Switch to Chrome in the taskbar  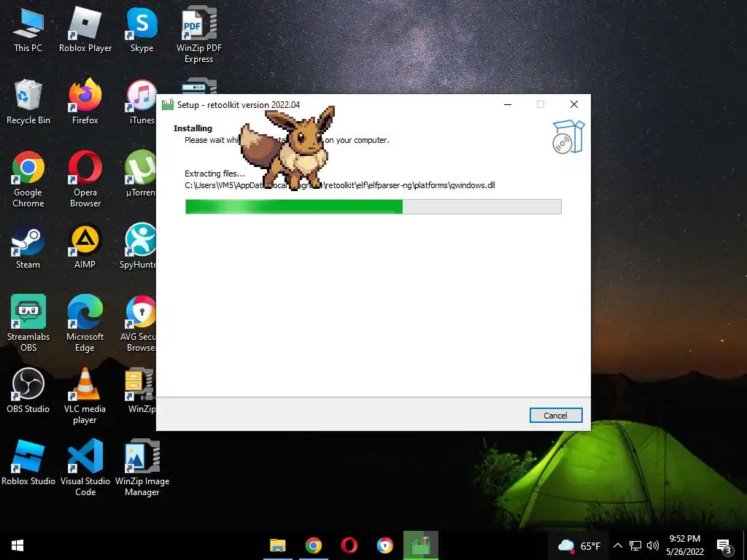pyautogui.click(x=314, y=545)
